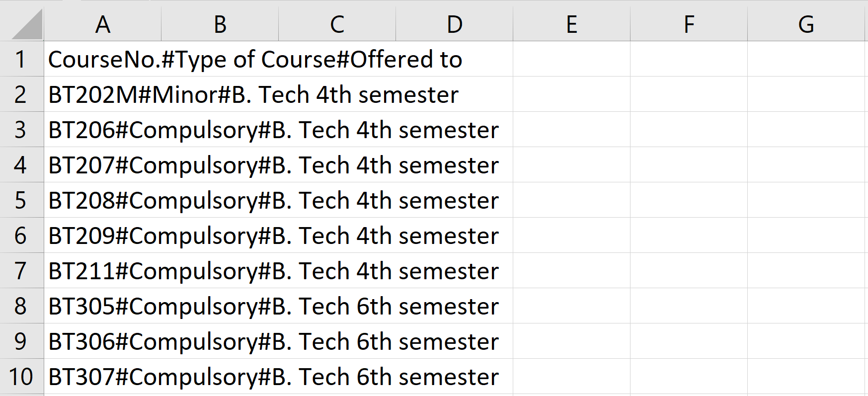Click empty cell E1

(x=571, y=59)
